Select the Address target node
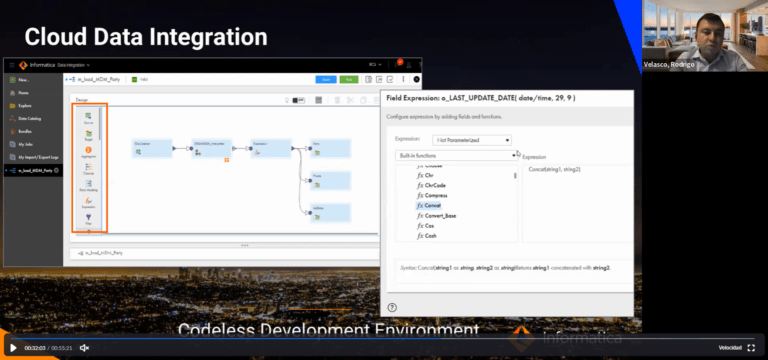Image resolution: width=768 pixels, height=360 pixels. pyautogui.click(x=331, y=213)
